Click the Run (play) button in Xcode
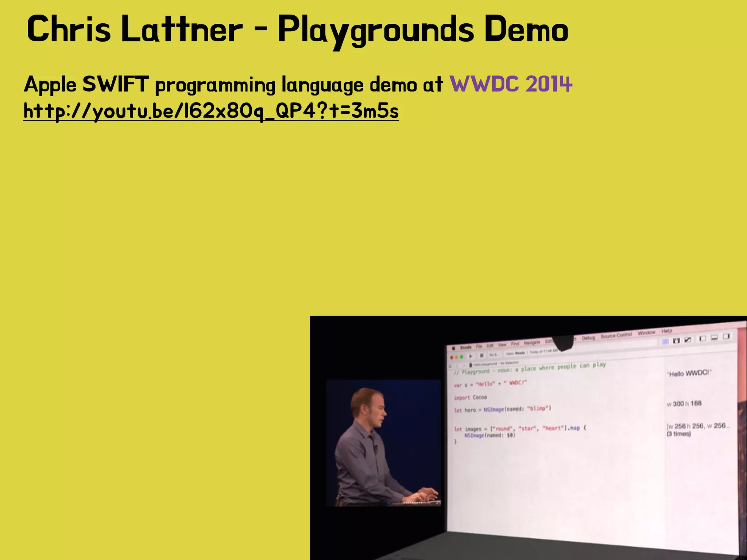Image resolution: width=747 pixels, height=560 pixels. (x=471, y=356)
